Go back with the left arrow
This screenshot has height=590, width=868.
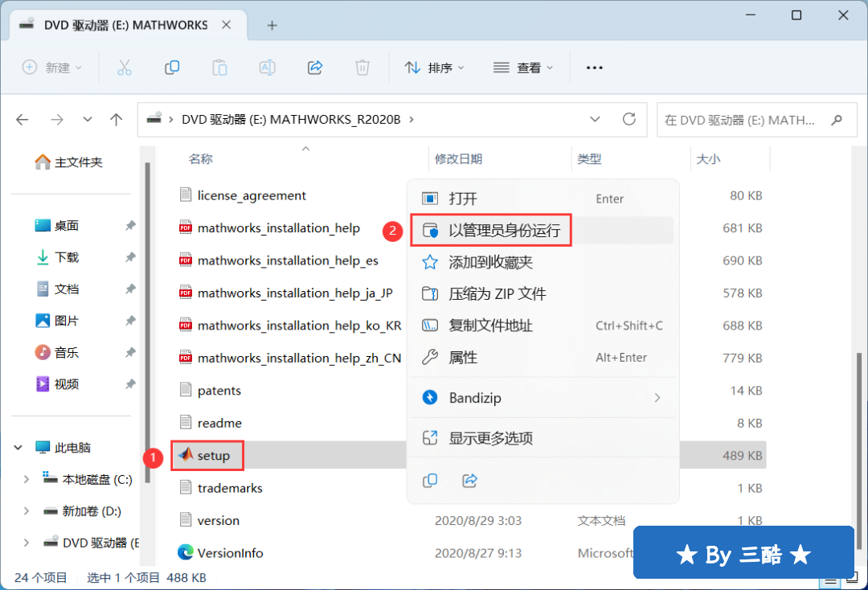pyautogui.click(x=23, y=120)
